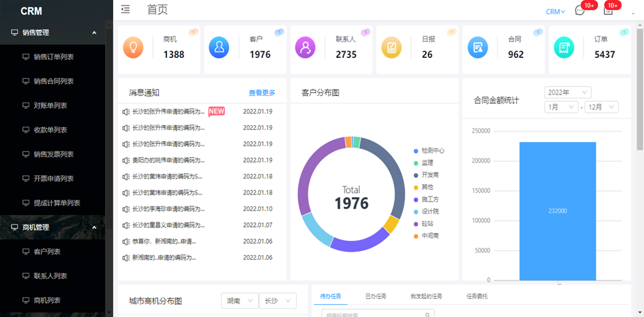Click the 查看更多 link
The height and width of the screenshot is (317, 644).
[x=261, y=93]
